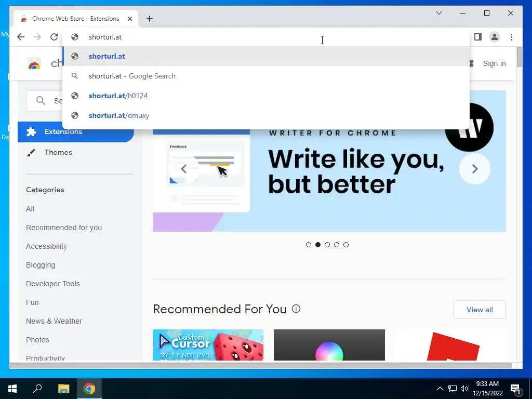Choose shorturl.at Google Search suggestion

(266, 76)
